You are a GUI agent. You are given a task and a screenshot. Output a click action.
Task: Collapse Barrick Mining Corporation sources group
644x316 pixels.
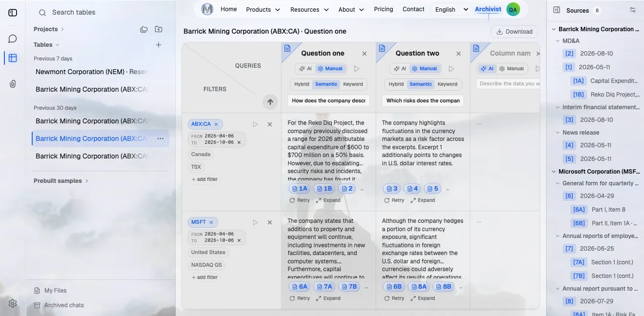point(554,29)
